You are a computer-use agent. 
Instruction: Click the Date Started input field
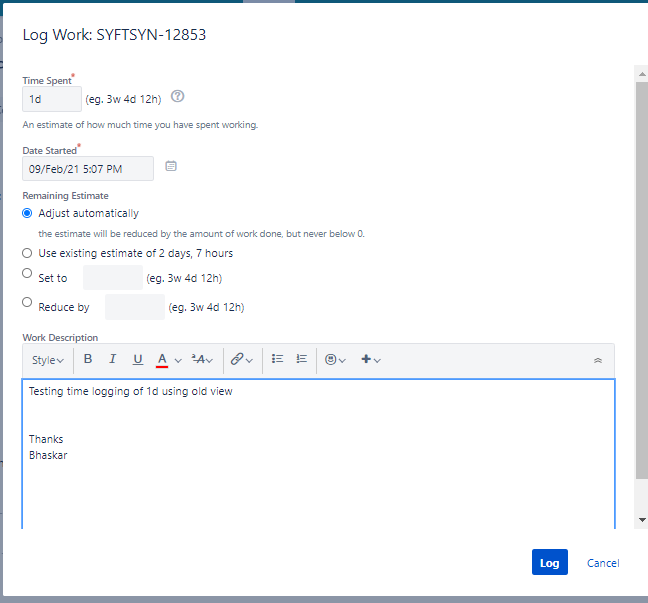point(88,169)
